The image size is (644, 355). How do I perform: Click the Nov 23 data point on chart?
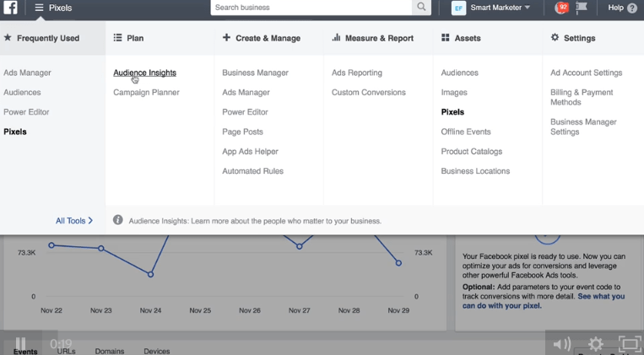[101, 248]
